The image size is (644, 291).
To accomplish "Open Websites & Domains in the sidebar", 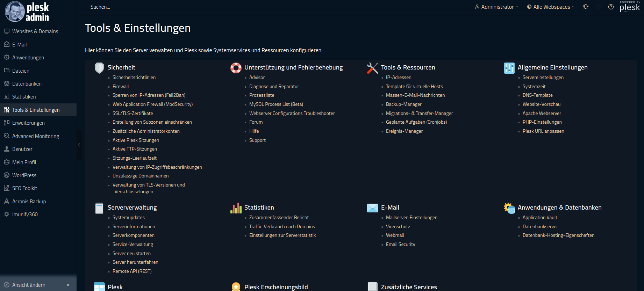I will pos(35,31).
